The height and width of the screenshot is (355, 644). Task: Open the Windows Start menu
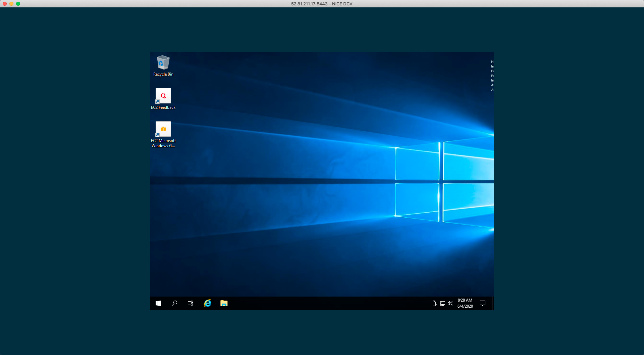coord(158,303)
